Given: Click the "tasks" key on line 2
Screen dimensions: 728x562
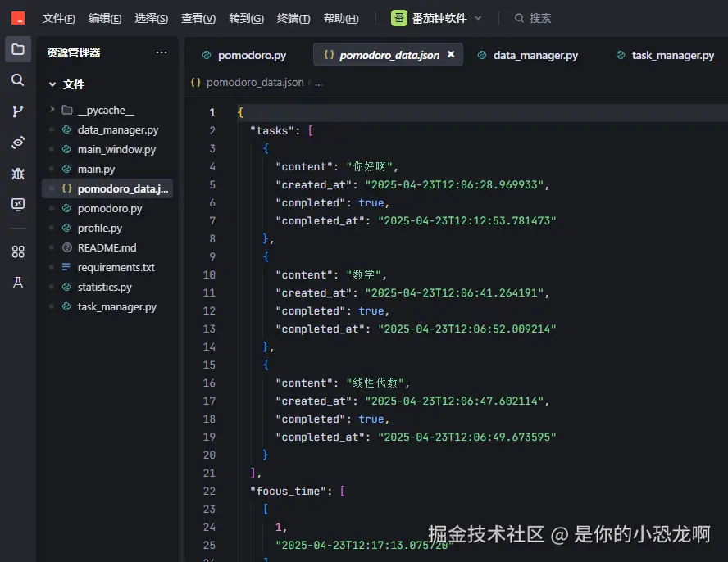Looking at the screenshot, I should 272,130.
